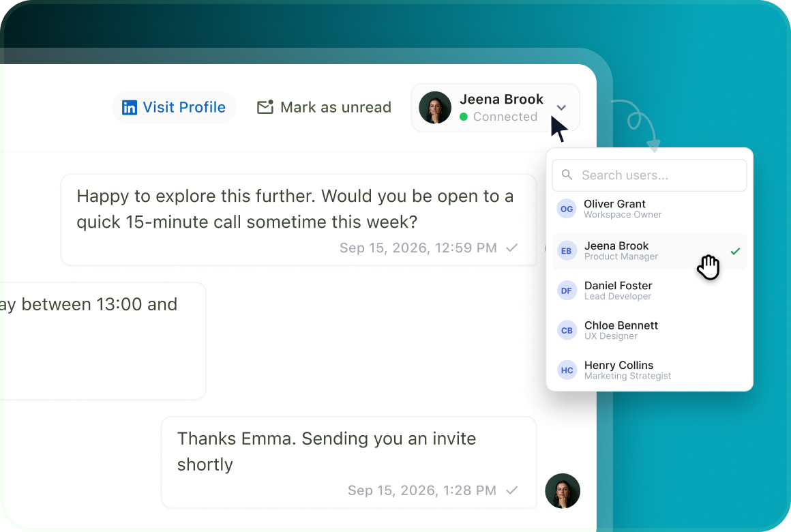Screen dimensions: 791x532
Task: Click the DF initials avatar
Action: pyautogui.click(x=567, y=291)
